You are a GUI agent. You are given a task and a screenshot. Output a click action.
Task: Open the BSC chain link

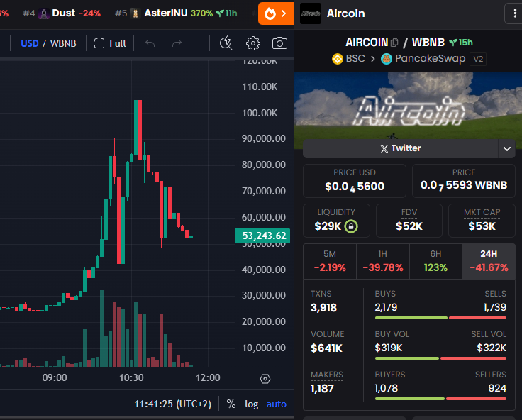[348, 59]
